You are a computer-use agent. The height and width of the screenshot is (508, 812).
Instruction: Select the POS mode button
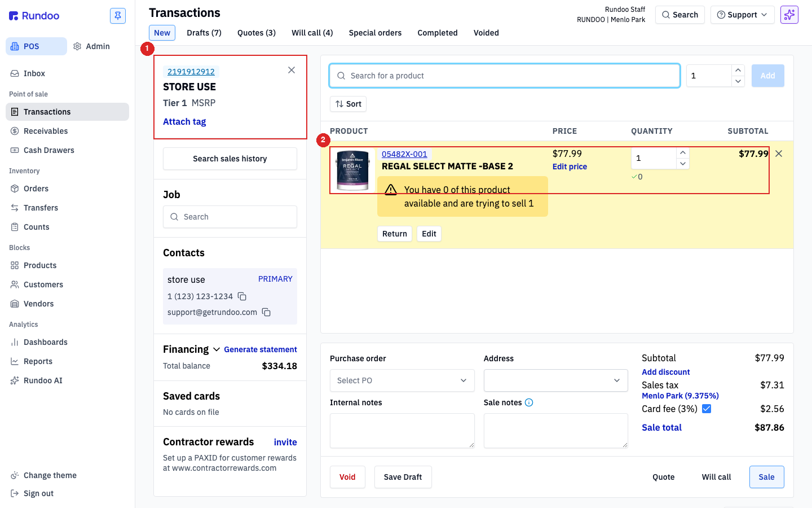[36, 46]
